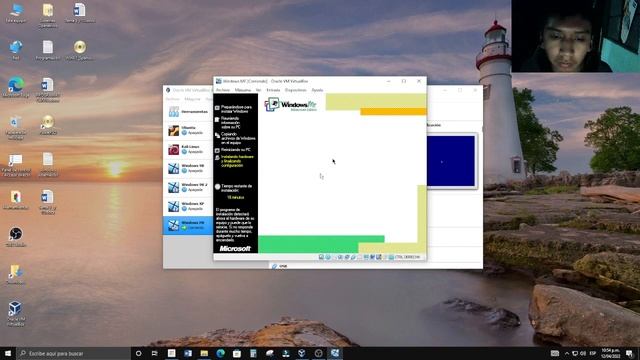Open File Explorer from the taskbar
640x360 pixels.
(x=204, y=353)
